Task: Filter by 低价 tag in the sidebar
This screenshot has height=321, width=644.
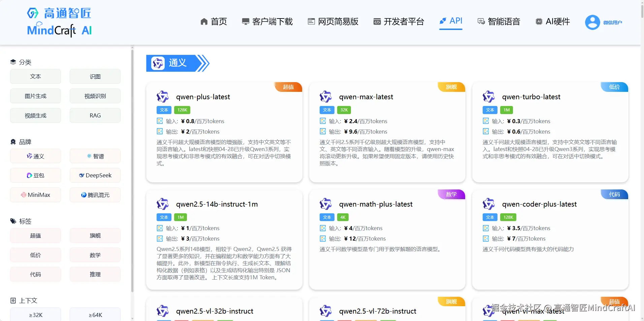Action: click(x=35, y=255)
